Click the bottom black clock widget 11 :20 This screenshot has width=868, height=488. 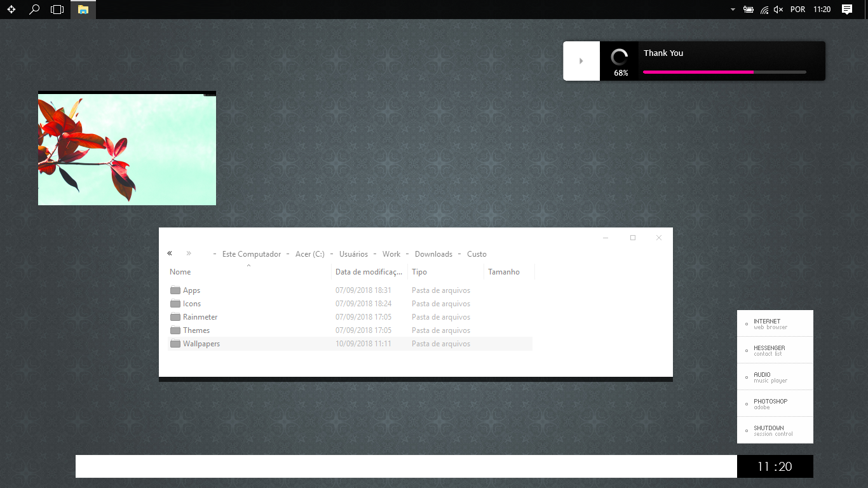(x=775, y=466)
